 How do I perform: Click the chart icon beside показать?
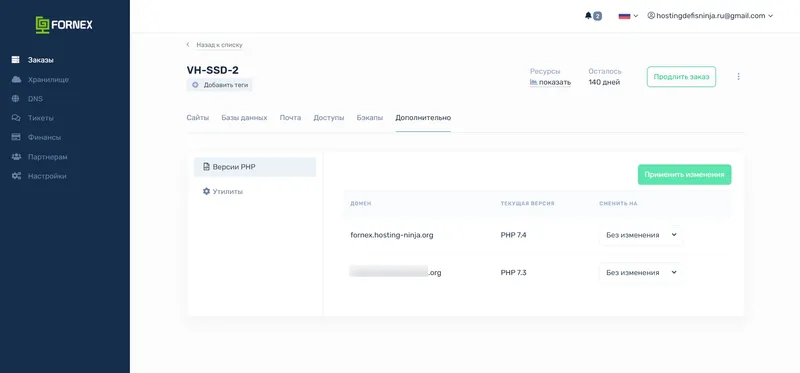(x=534, y=82)
